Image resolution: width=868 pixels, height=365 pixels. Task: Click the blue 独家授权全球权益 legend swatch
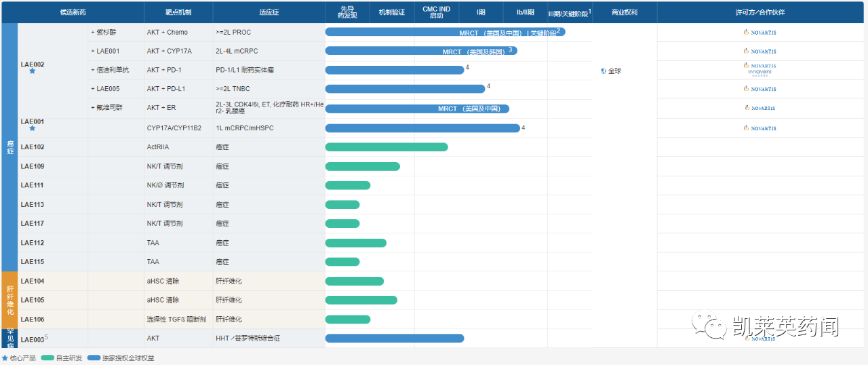click(x=93, y=358)
